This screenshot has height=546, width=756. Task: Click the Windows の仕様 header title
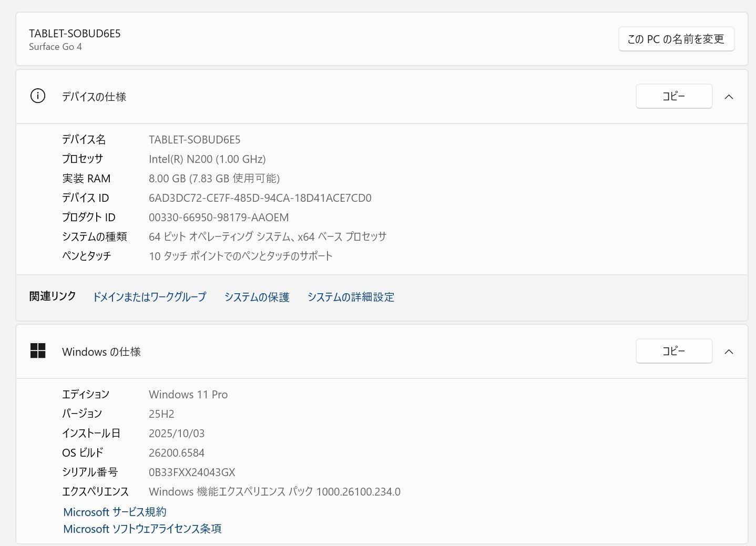[x=101, y=352]
